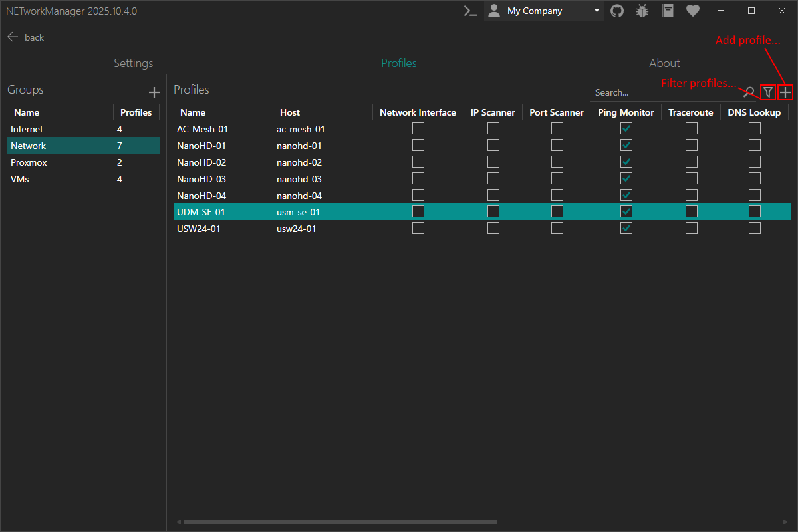Open the GitHub repository icon
The height and width of the screenshot is (532, 798).
click(617, 11)
